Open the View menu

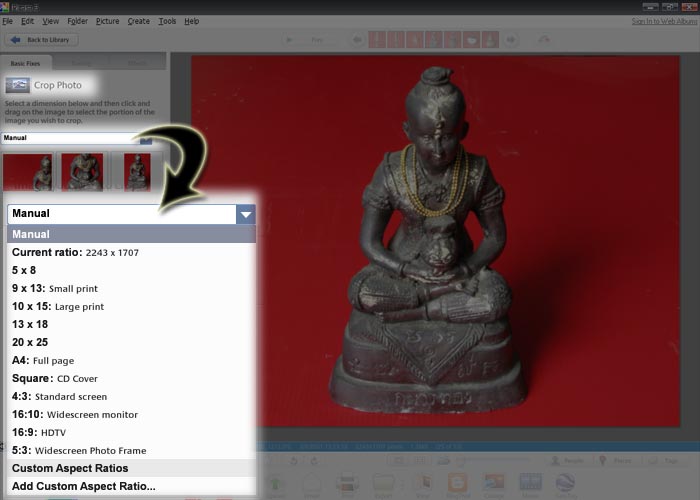point(50,21)
